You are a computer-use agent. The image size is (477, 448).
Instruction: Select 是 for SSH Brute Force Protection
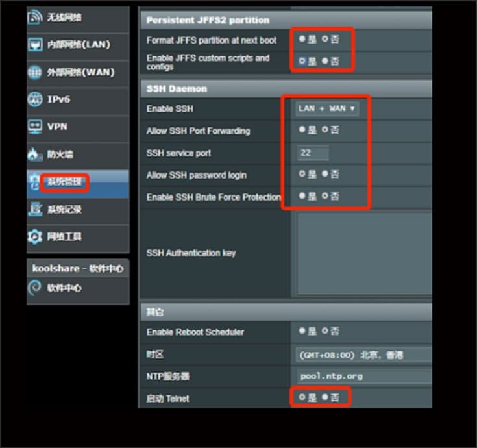pos(302,196)
